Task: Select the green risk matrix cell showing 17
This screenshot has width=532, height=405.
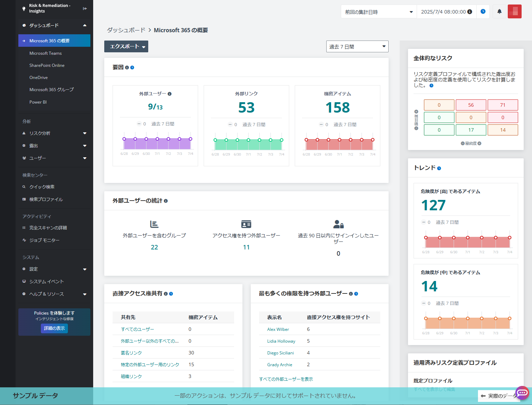Action: click(x=471, y=130)
